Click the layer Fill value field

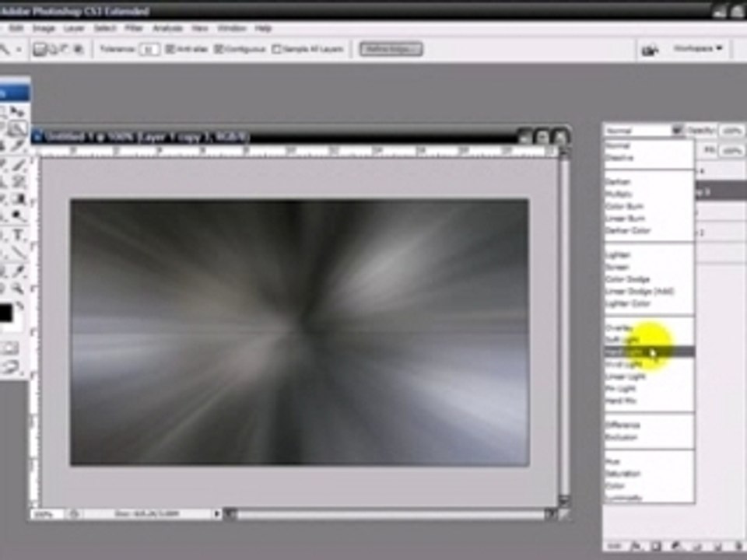[x=731, y=150]
